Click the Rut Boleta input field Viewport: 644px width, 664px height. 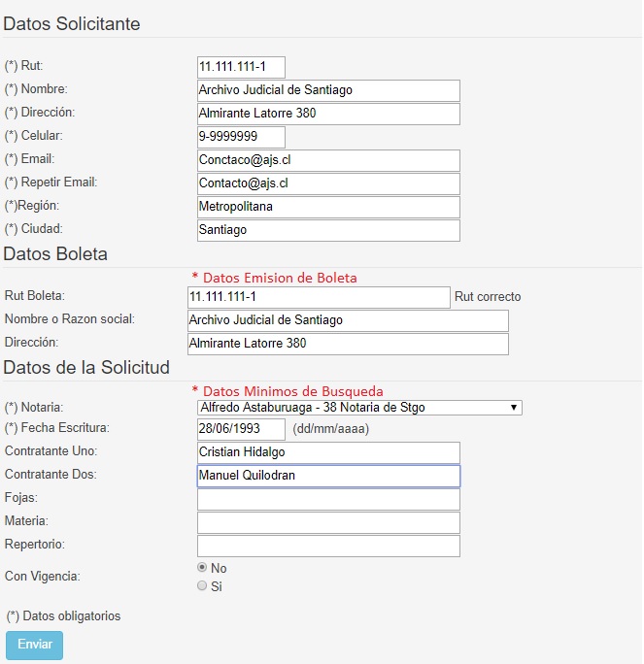point(318,297)
